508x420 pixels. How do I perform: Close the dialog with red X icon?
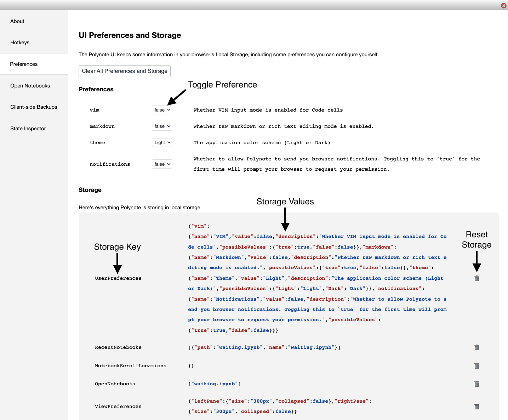[x=503, y=6]
